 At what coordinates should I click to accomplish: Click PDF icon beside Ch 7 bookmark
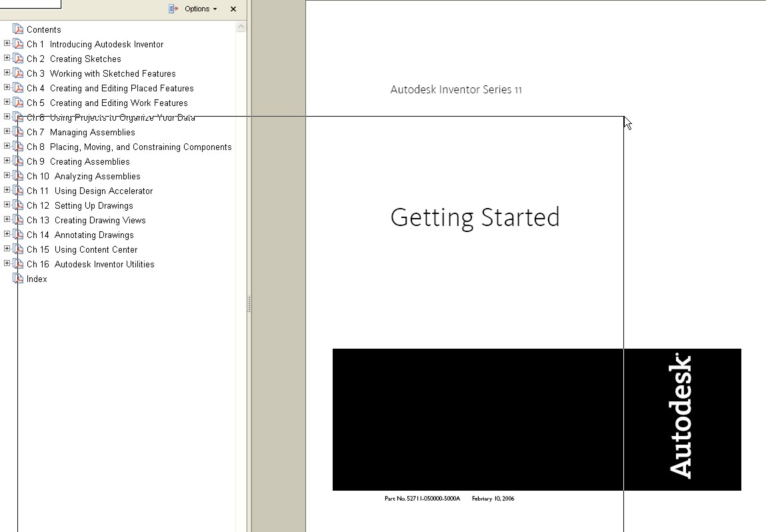coord(18,132)
